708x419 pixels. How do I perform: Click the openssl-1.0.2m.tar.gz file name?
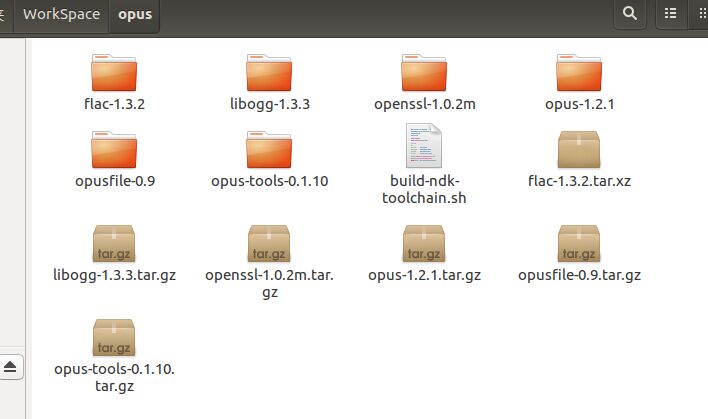pyautogui.click(x=270, y=284)
